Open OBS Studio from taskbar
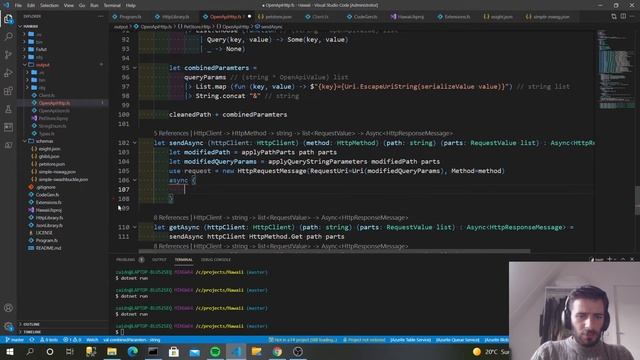This screenshot has width=640, height=360. (298, 351)
